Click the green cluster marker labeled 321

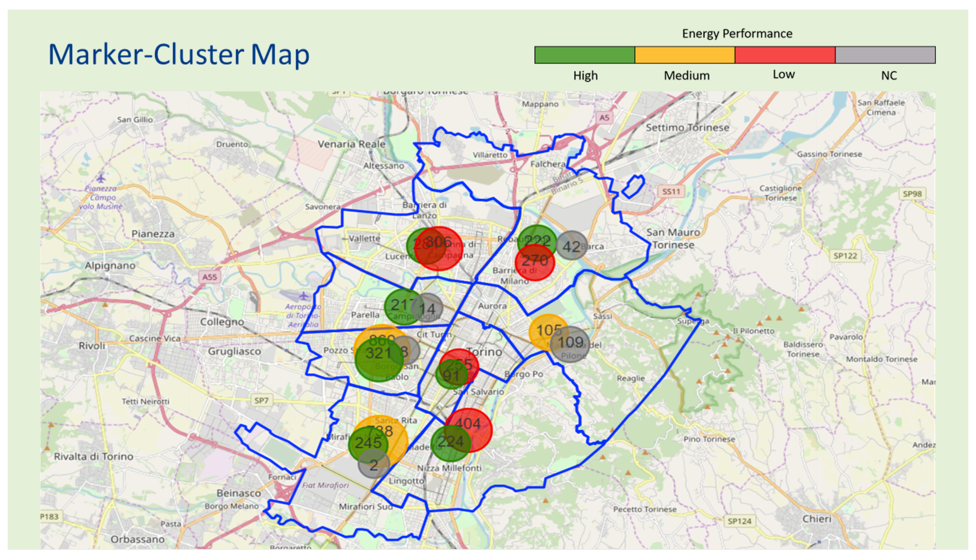coord(378,359)
